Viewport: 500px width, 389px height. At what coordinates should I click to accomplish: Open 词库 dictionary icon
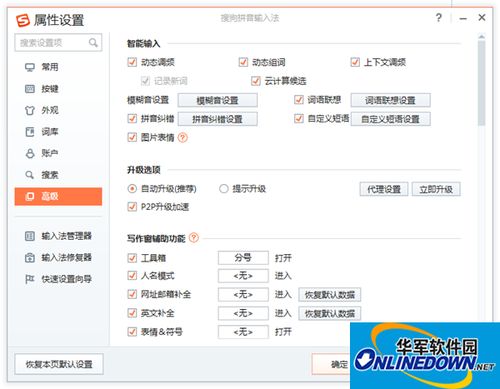pyautogui.click(x=30, y=132)
